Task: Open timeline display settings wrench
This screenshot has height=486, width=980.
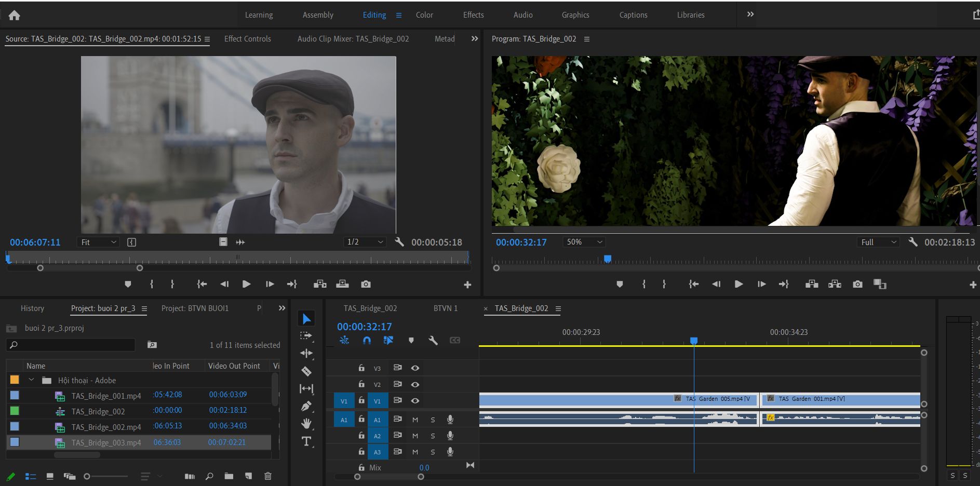Action: [x=433, y=341]
